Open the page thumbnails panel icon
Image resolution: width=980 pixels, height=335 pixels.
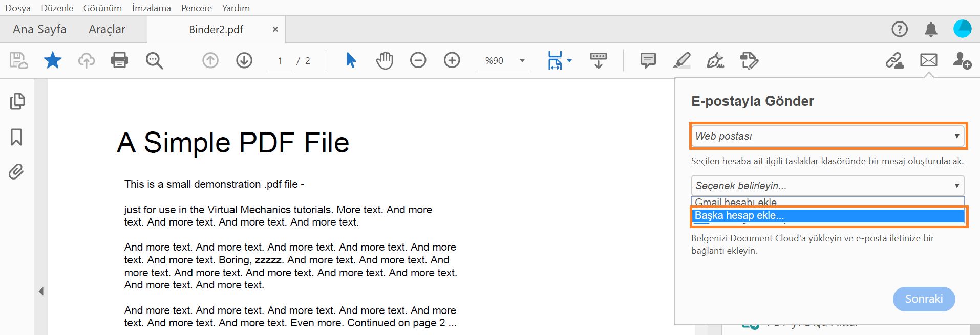click(17, 101)
